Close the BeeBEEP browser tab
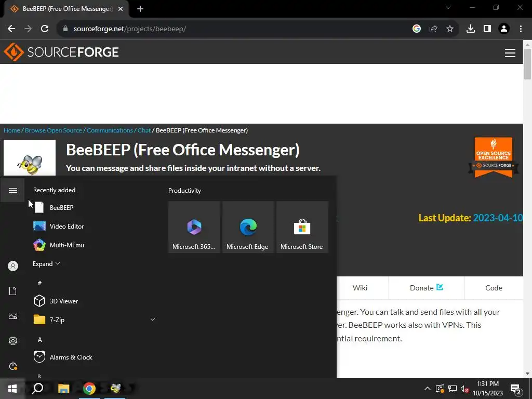This screenshot has width=532, height=399. coord(121,9)
